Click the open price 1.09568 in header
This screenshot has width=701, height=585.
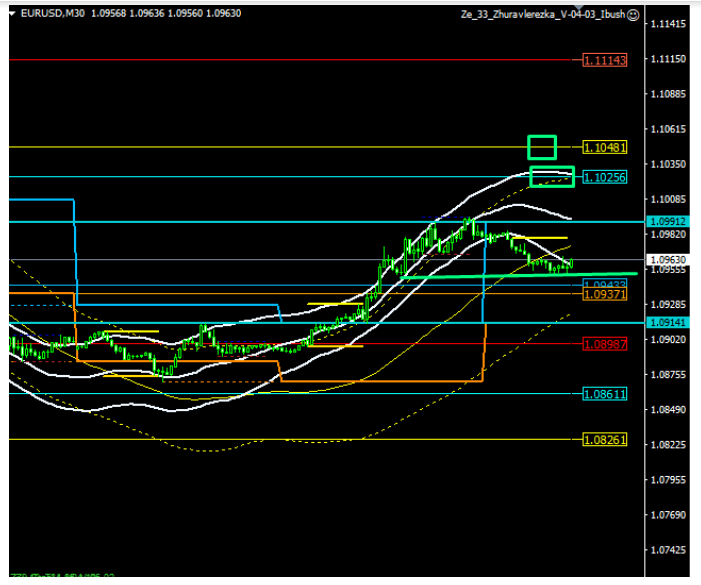[x=109, y=13]
